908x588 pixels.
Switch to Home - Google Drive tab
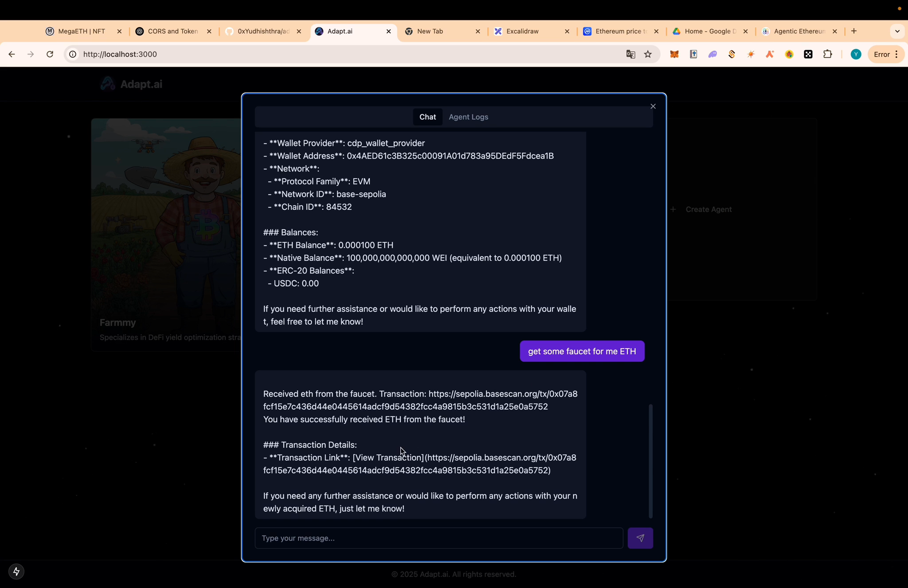tap(710, 31)
